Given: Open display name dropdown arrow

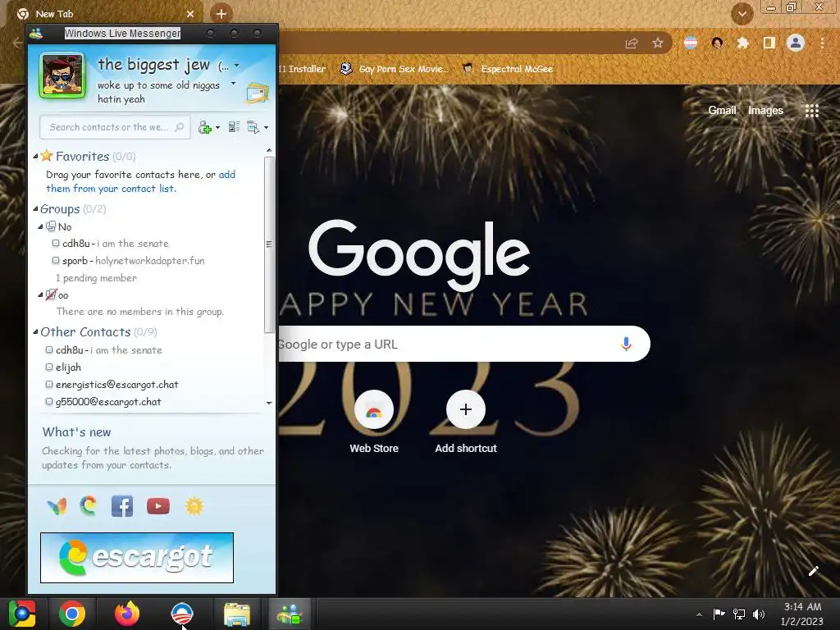Looking at the screenshot, I should (x=237, y=66).
